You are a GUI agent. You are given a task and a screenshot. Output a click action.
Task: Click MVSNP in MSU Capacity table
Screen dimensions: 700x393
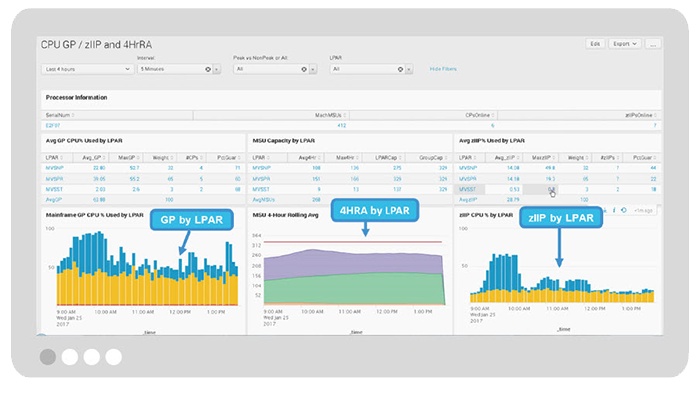click(x=262, y=168)
